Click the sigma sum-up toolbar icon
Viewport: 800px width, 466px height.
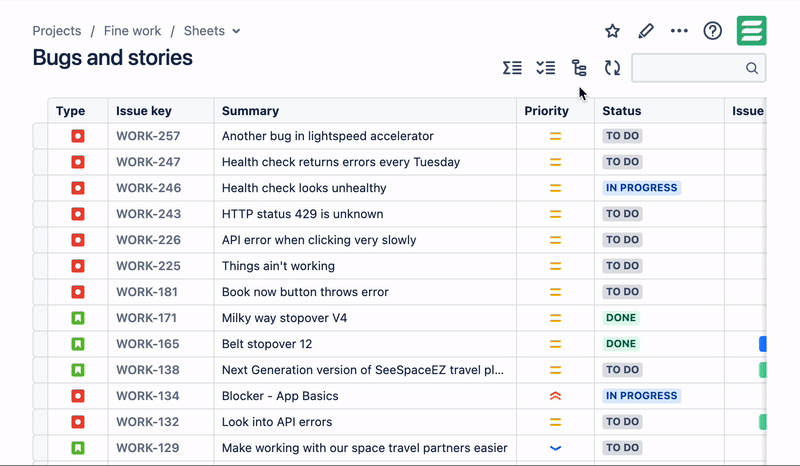512,68
